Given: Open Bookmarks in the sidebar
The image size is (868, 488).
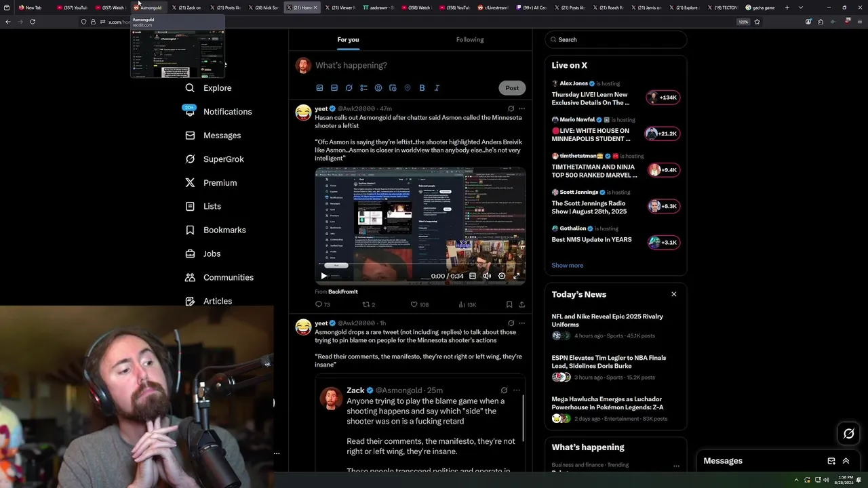Looking at the screenshot, I should click(x=215, y=230).
